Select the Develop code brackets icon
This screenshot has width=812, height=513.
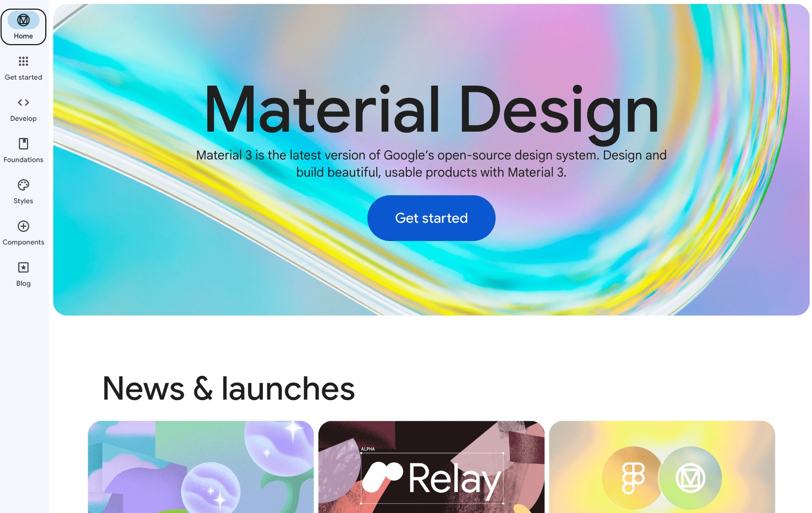23,102
